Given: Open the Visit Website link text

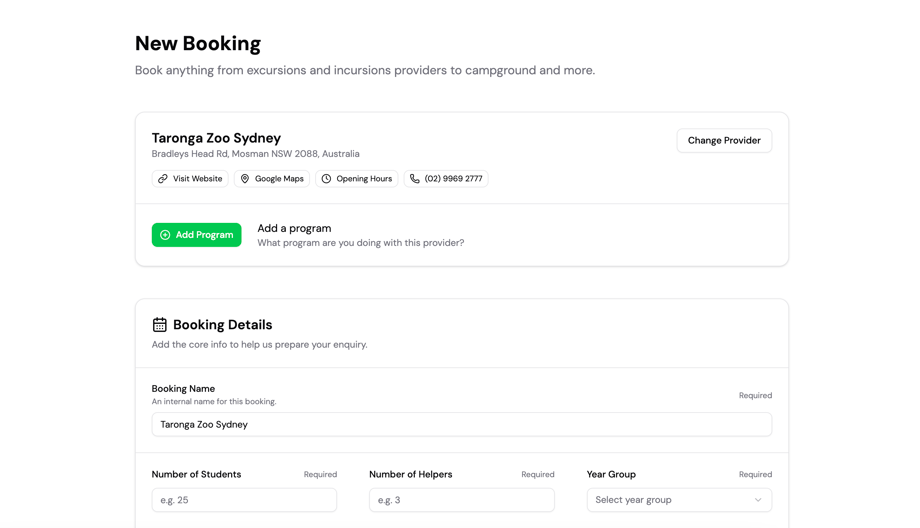Looking at the screenshot, I should click(x=197, y=179).
